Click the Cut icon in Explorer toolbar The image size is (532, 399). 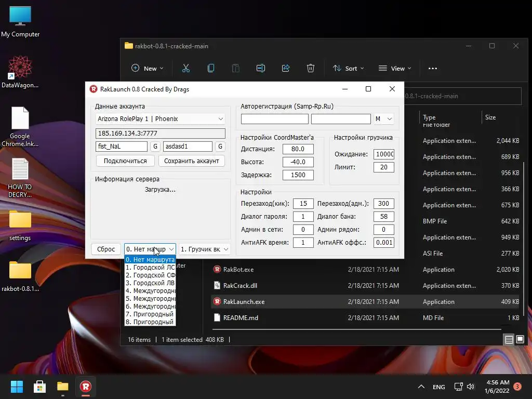pos(185,68)
